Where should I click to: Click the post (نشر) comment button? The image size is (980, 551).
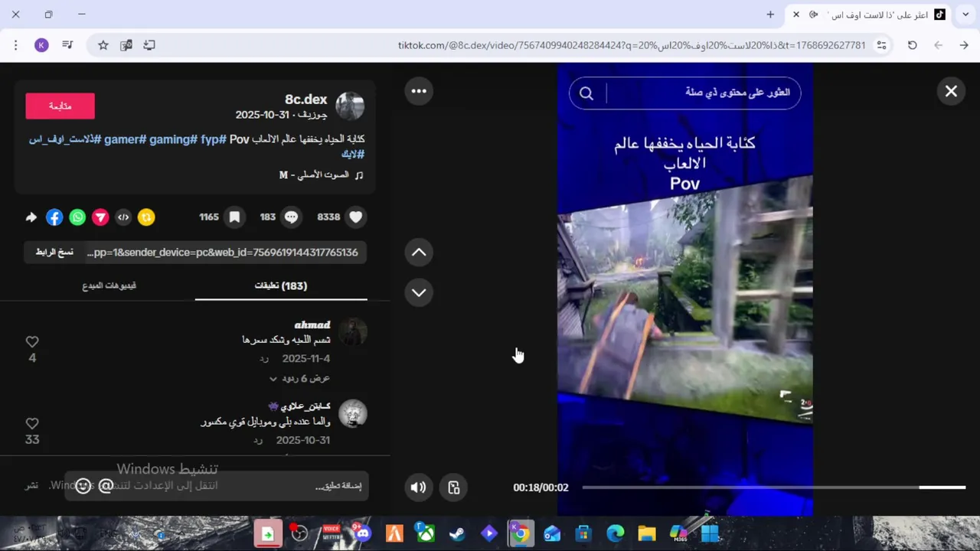[31, 486]
